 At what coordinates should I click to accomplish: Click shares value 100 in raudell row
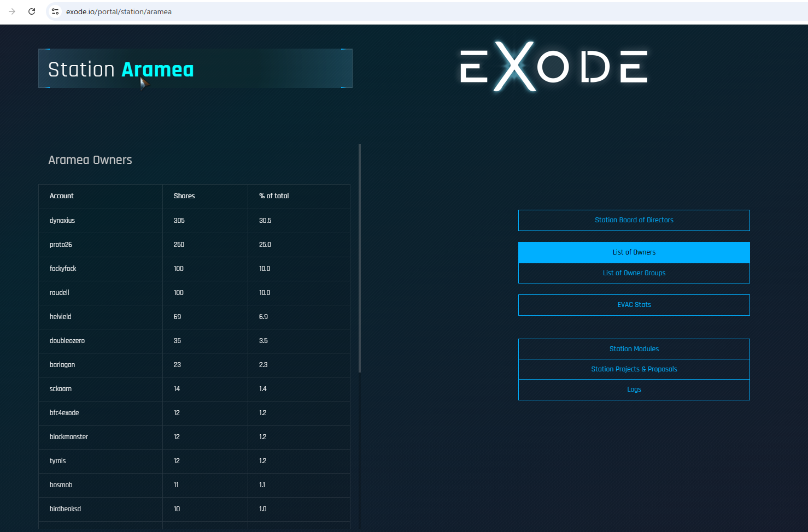click(x=179, y=293)
